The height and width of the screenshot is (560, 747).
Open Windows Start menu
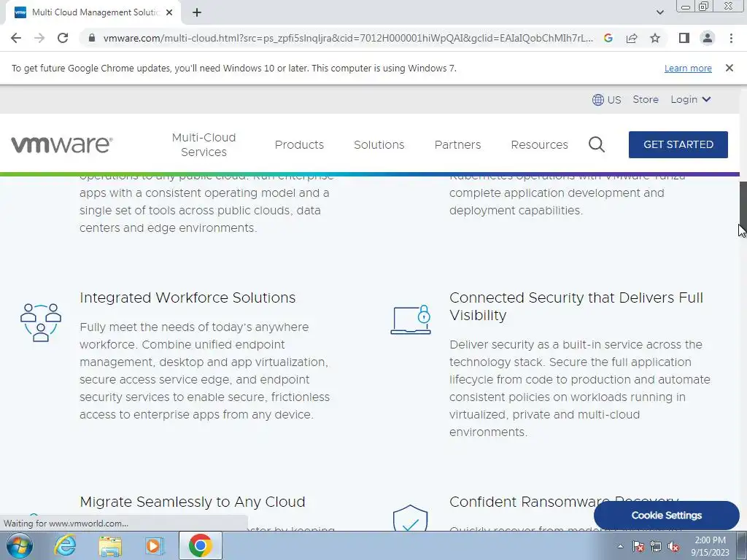click(x=20, y=545)
